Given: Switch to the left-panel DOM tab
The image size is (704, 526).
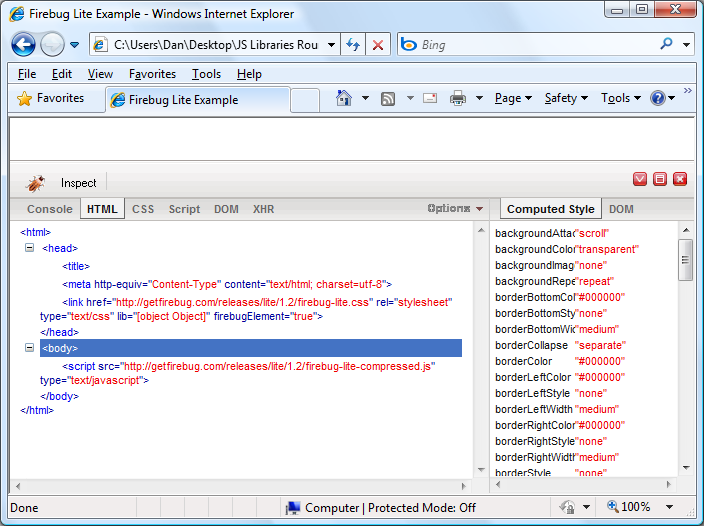Looking at the screenshot, I should tap(226, 209).
